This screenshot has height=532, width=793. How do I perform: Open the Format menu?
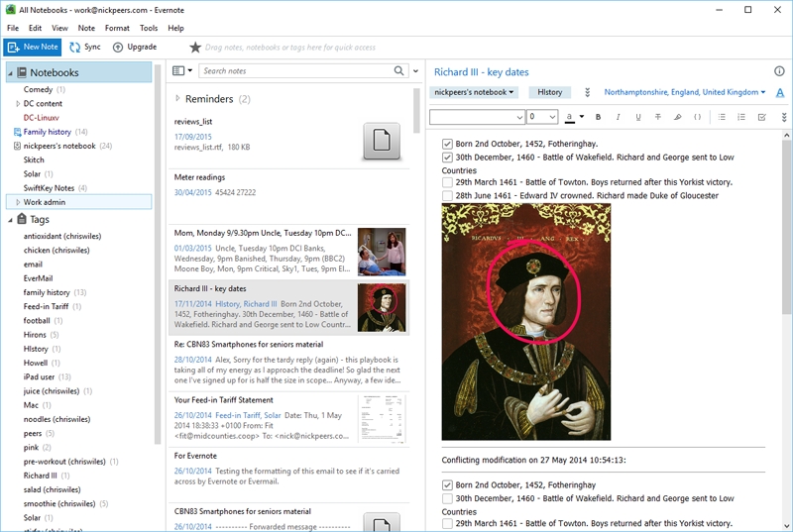click(117, 28)
